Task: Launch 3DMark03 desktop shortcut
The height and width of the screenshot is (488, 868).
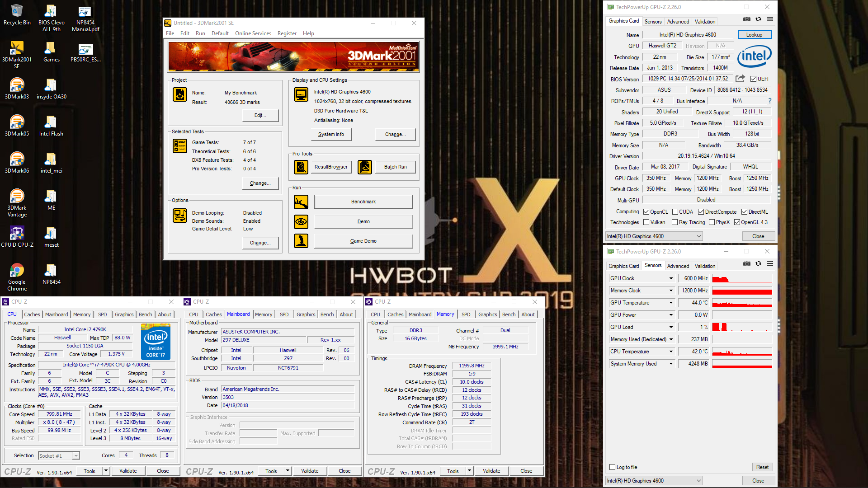Action: [x=17, y=89]
